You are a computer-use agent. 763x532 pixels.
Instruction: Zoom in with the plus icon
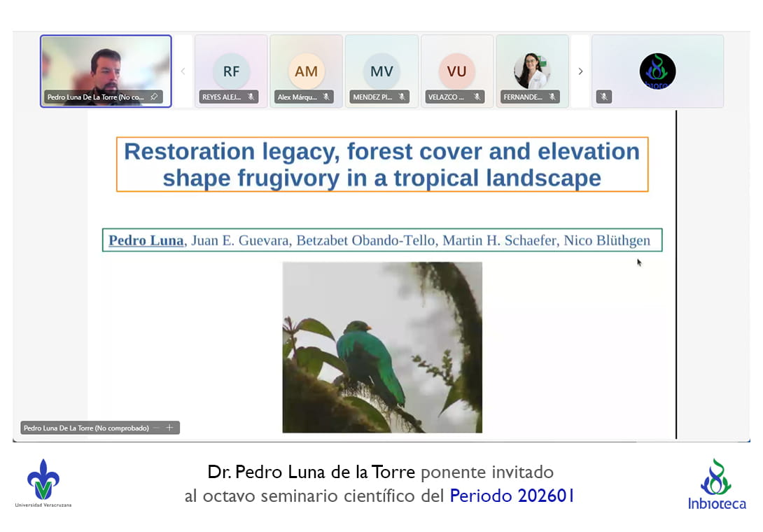coord(169,428)
